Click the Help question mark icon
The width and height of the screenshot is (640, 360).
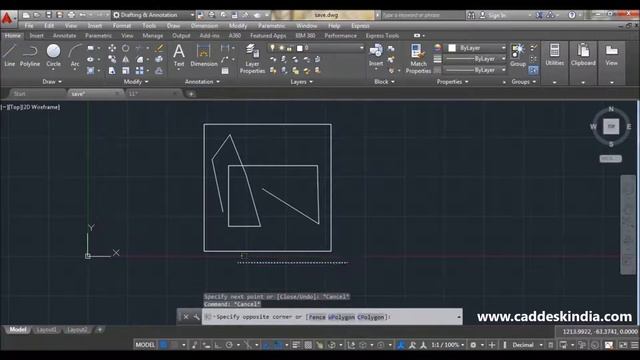[572, 15]
